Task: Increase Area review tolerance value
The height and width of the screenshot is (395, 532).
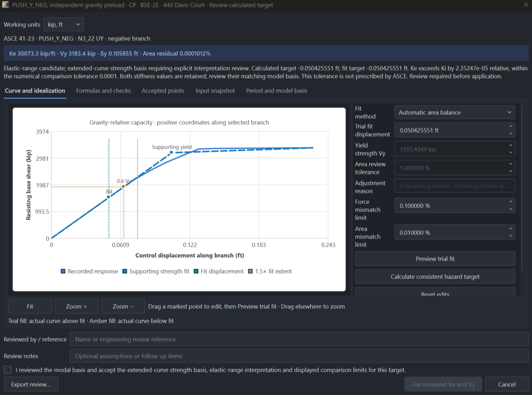Action: pos(511,164)
